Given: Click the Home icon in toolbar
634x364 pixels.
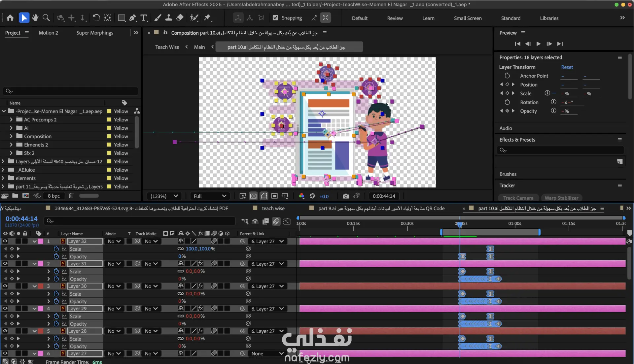Looking at the screenshot, I should tap(10, 18).
